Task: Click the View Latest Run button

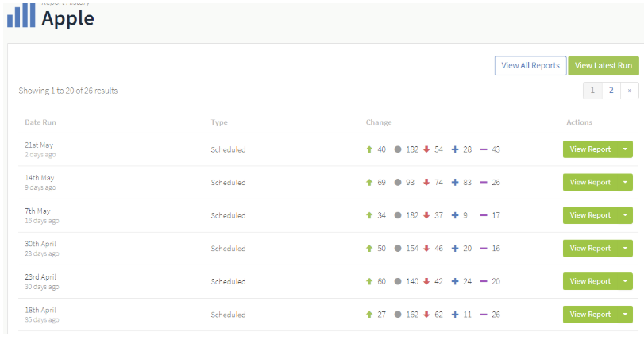Action: (604, 66)
